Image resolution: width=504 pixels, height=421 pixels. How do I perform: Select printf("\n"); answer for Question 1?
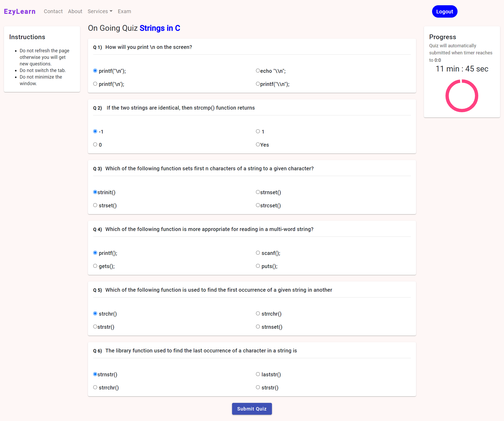click(95, 70)
